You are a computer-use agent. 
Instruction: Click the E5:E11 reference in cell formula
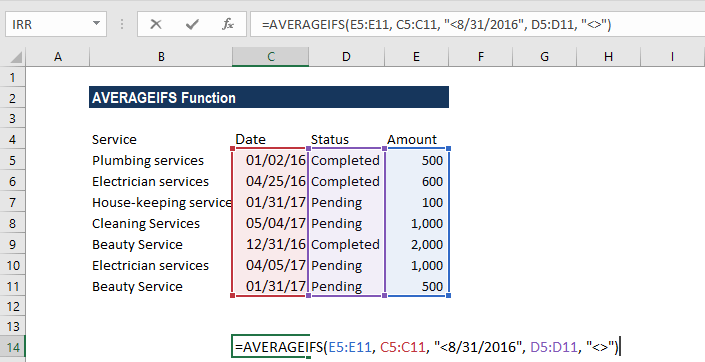350,347
